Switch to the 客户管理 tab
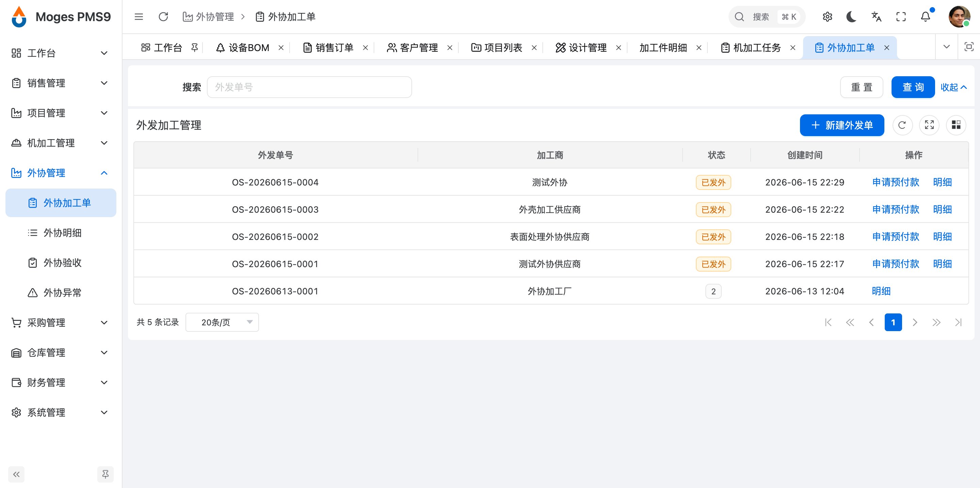This screenshot has height=488, width=980. click(x=412, y=48)
